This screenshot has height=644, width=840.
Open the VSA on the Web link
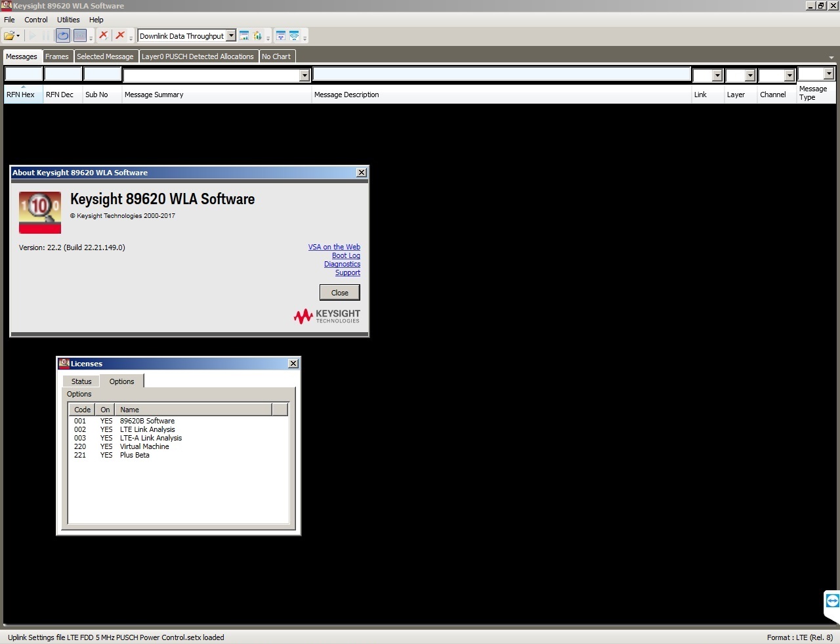point(334,247)
